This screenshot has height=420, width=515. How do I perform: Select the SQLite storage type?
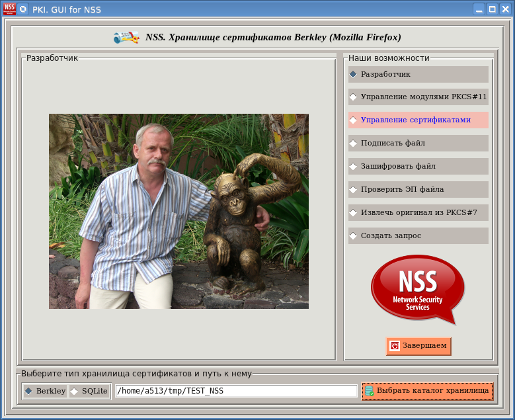[x=89, y=391]
